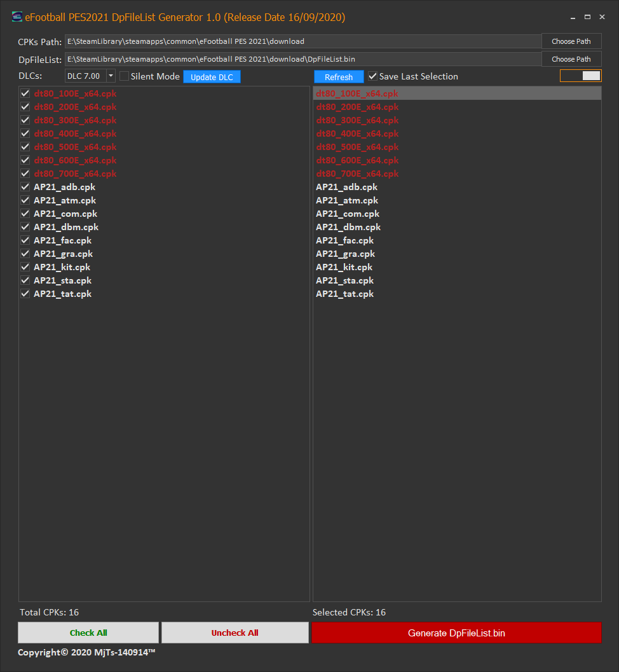Flip the toggle switch at top right
Viewport: 619px width, 672px height.
(x=580, y=76)
